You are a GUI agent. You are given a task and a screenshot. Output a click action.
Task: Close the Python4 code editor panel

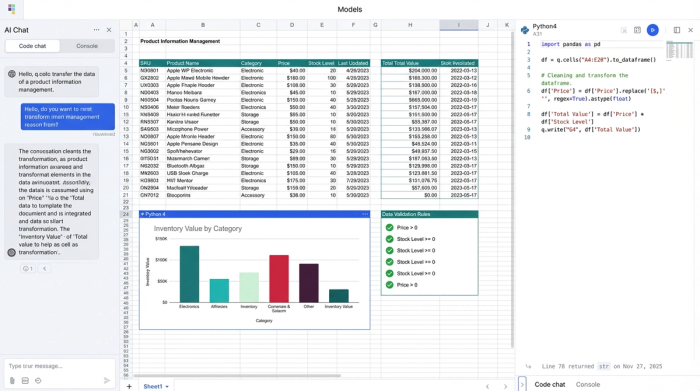point(691,30)
